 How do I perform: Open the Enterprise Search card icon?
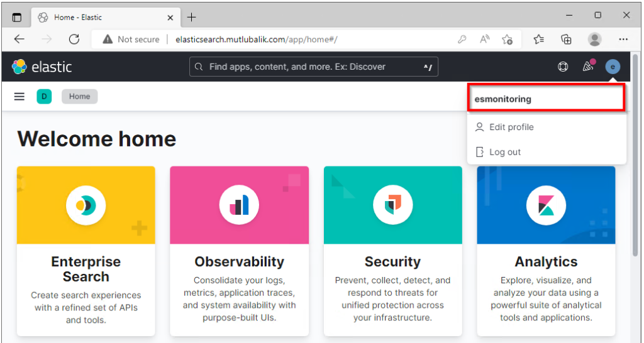(x=86, y=205)
